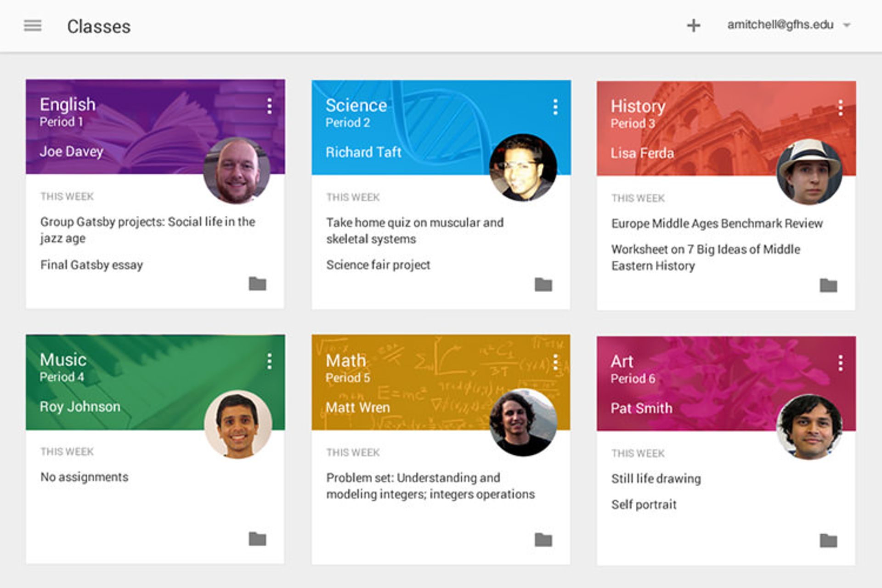Open the English class overflow menu
This screenshot has height=588, width=882.
[268, 107]
